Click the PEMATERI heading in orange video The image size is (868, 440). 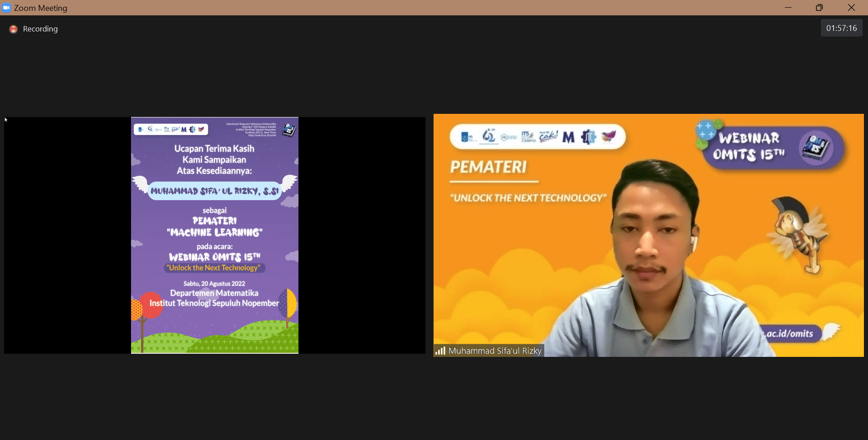488,167
